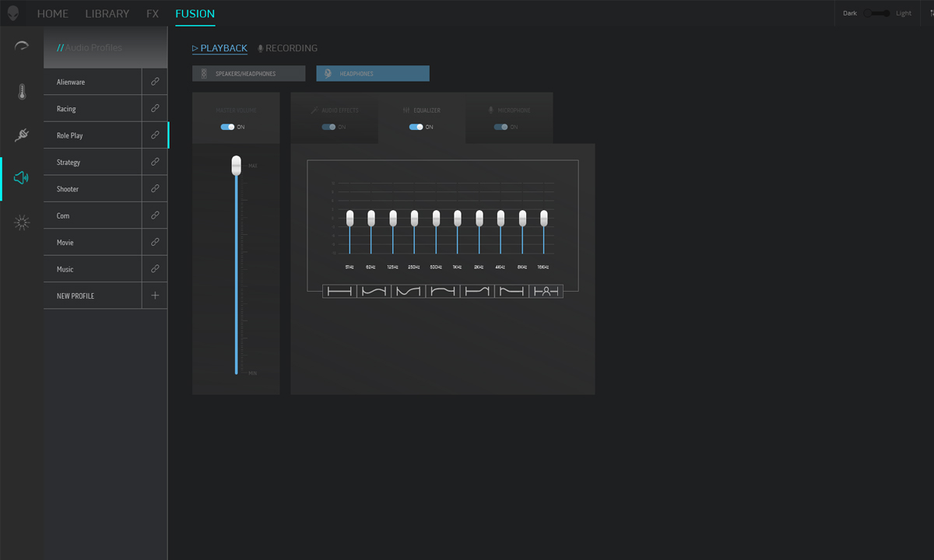Click the 8KHz equalizer slider handle
The image size is (934, 560).
(x=522, y=218)
